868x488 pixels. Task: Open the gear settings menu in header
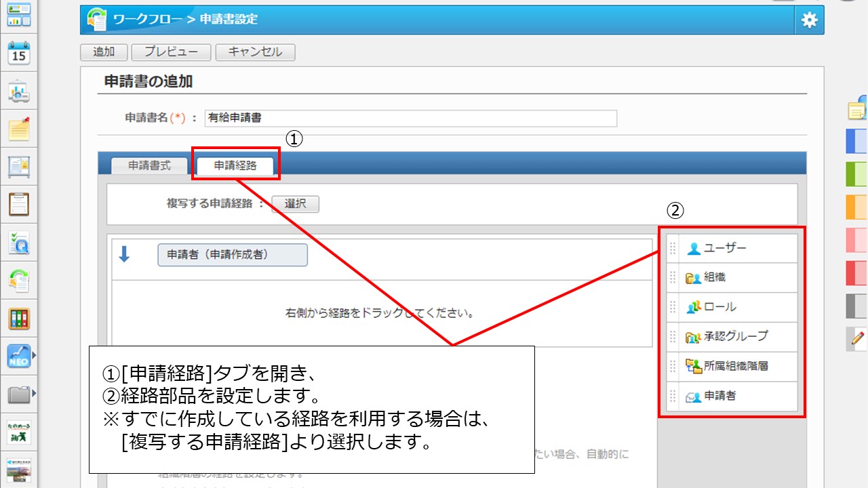coord(810,20)
